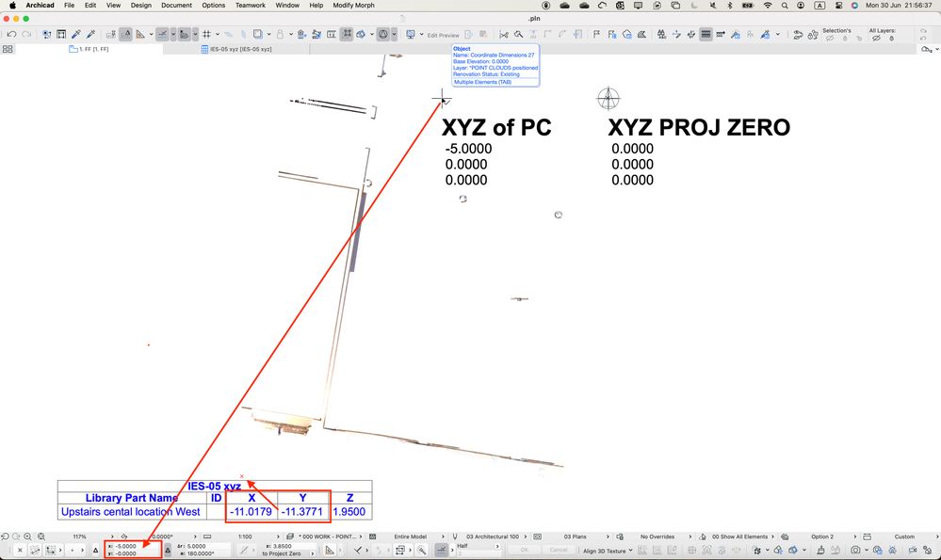The height and width of the screenshot is (560, 941).
Task: Click the Split scissors tool icon
Action: (x=504, y=35)
